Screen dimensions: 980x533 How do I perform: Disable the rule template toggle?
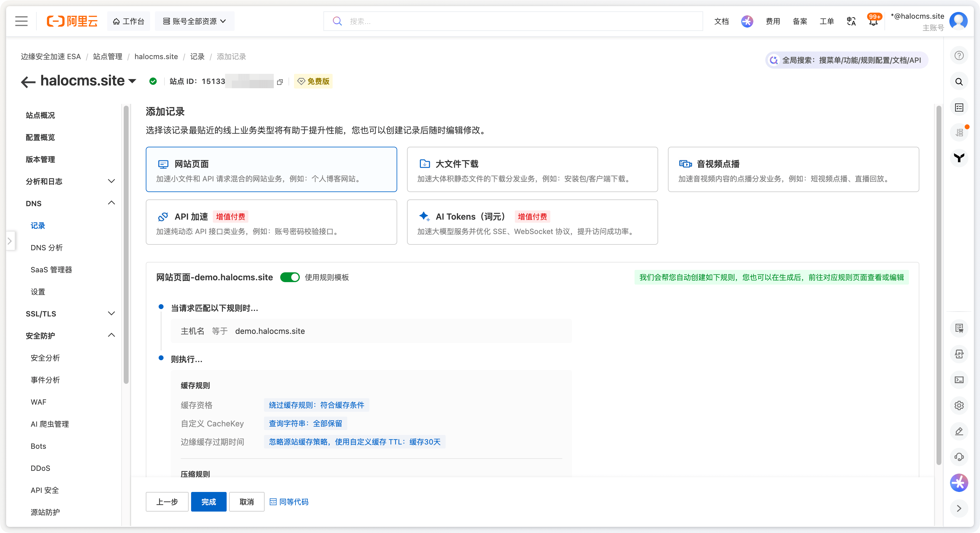tap(290, 277)
